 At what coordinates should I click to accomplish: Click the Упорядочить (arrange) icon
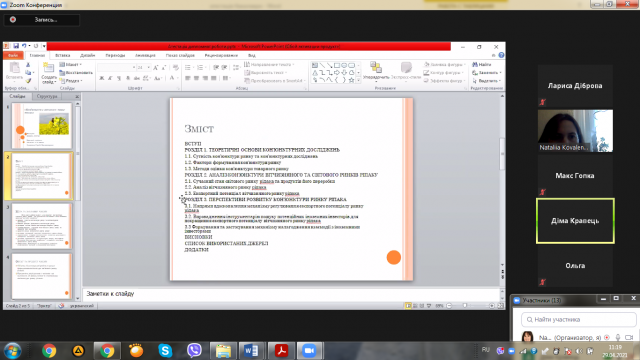[376, 67]
